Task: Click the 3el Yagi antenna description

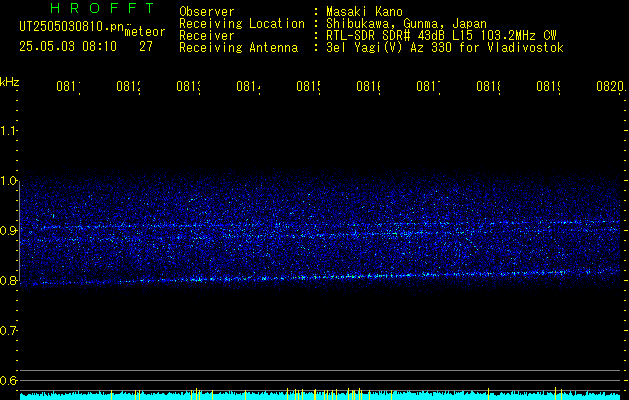Action: click(x=445, y=48)
